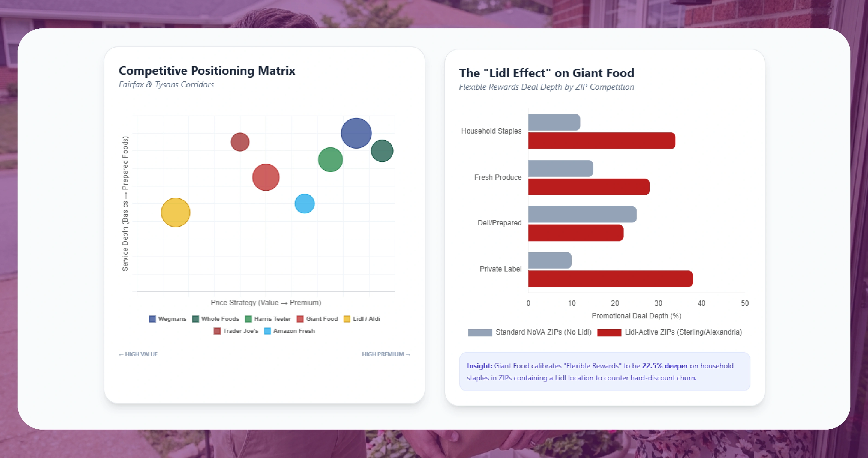Toggle Lidl / Aldi legend item
Viewport: 868px width, 458px height.
[x=347, y=319]
